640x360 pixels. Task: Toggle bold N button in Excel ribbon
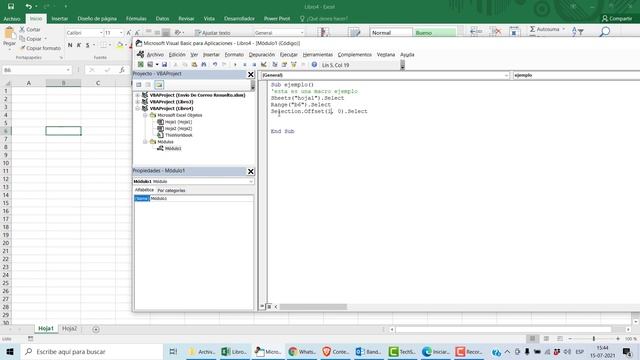tap(70, 45)
